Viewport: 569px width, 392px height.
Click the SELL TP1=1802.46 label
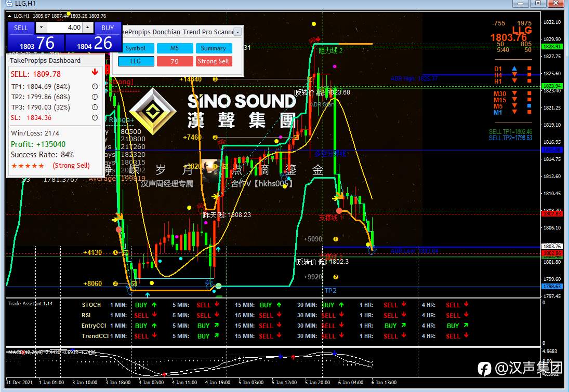point(510,132)
